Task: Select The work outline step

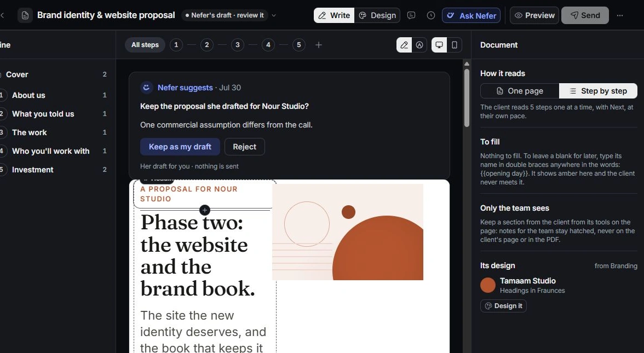Action: (x=54, y=132)
